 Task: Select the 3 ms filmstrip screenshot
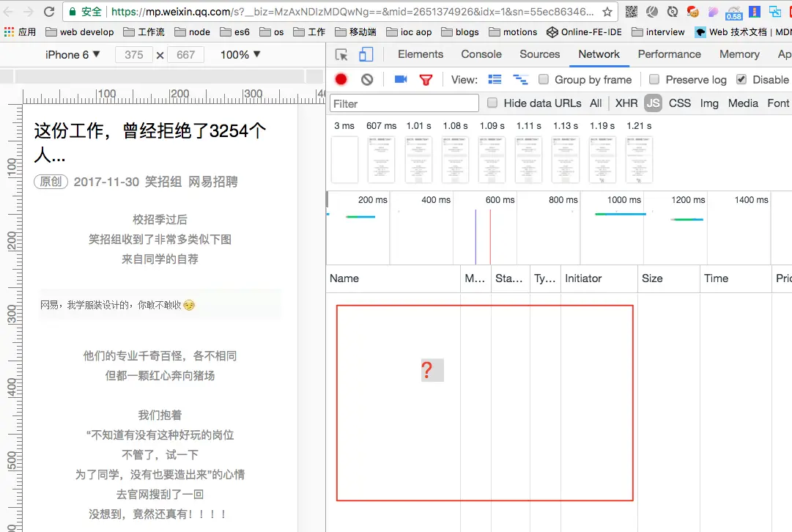pyautogui.click(x=344, y=160)
